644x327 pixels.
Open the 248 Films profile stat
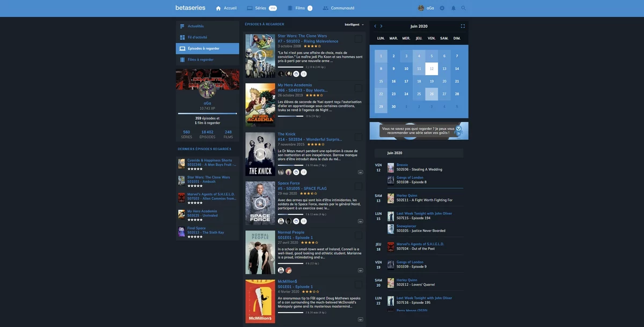(228, 134)
